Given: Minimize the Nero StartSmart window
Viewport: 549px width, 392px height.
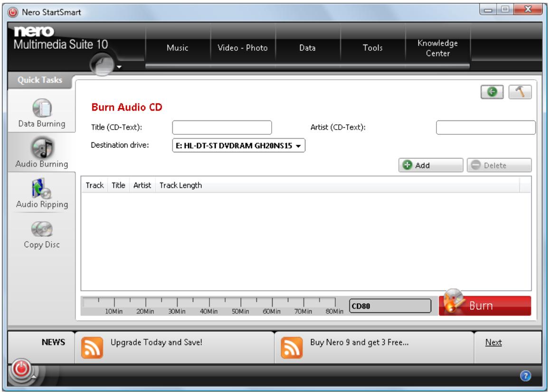Looking at the screenshot, I should coord(488,9).
